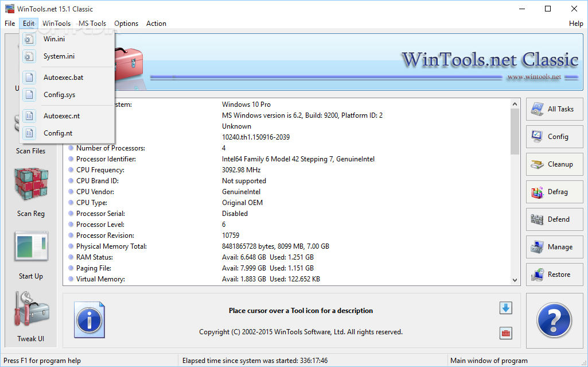Open the Options menu

(x=126, y=24)
